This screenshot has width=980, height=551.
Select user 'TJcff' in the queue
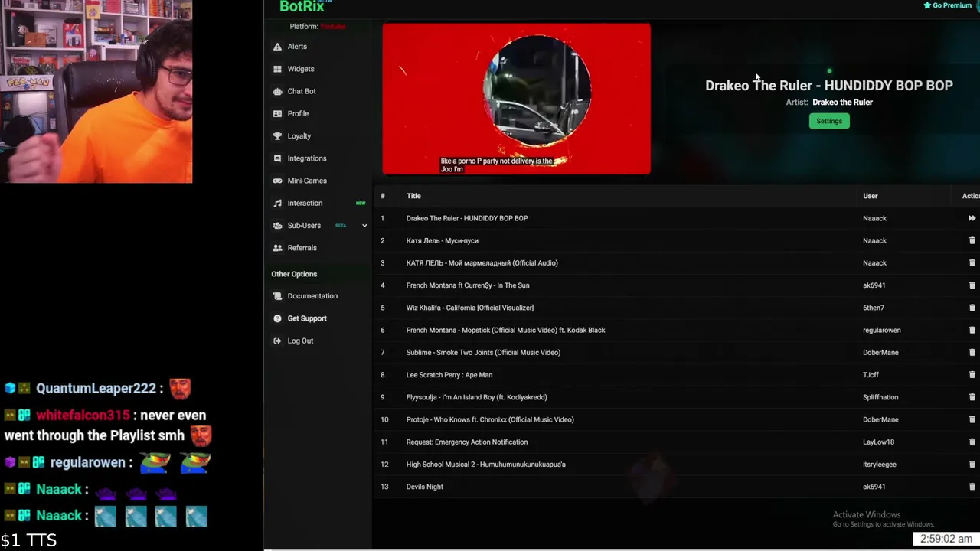[871, 375]
